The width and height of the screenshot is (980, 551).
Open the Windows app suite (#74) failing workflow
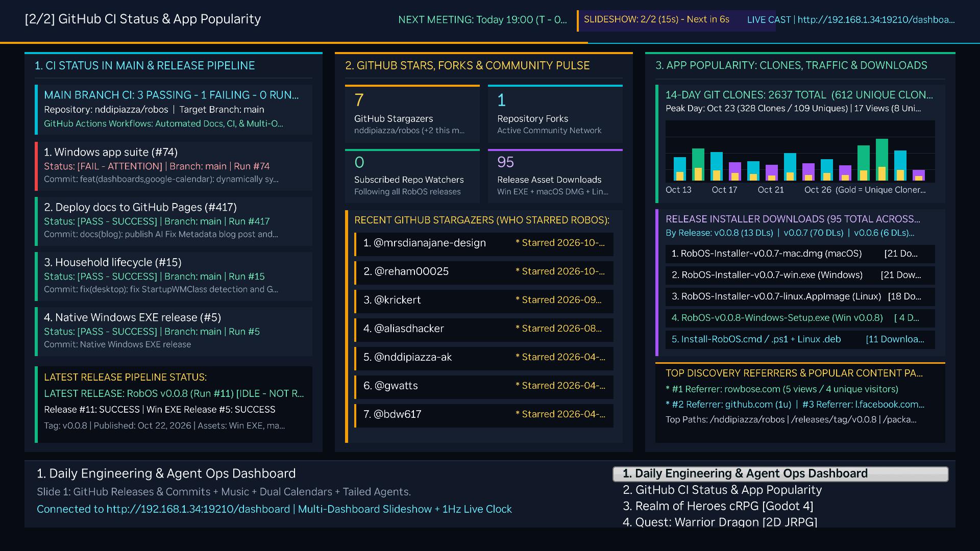tap(174, 166)
